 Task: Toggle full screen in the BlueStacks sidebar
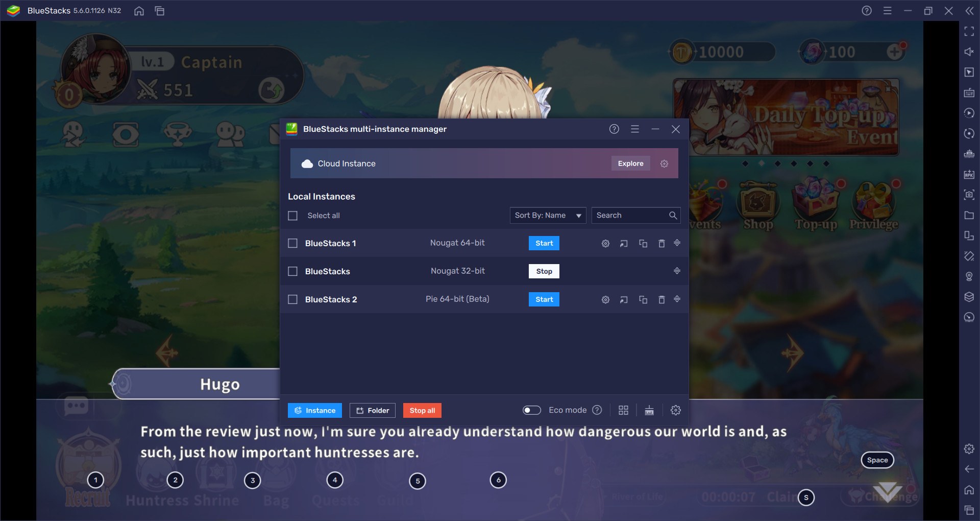point(969,31)
